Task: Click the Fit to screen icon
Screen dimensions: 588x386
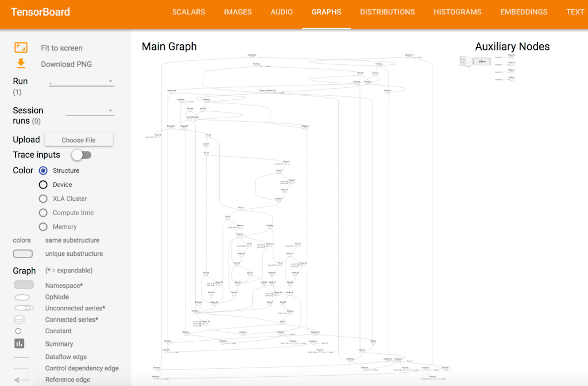Action: point(21,48)
